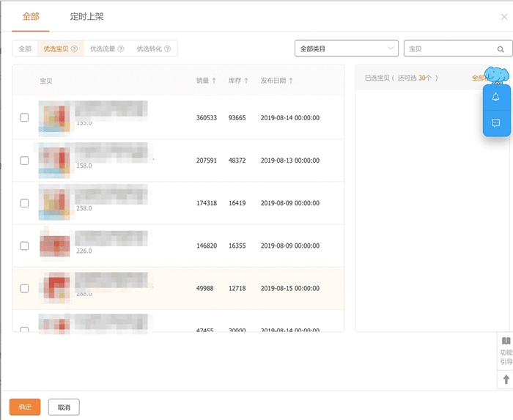Open the chat message icon

[x=496, y=122]
